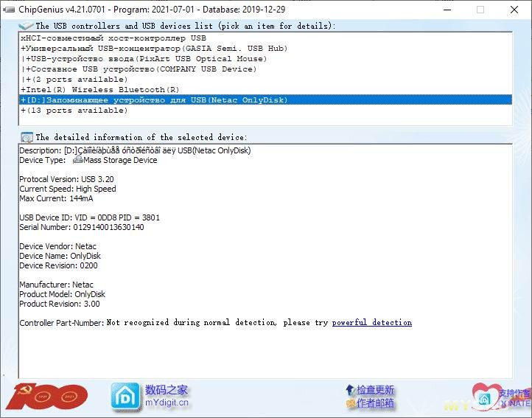Select the (13 ports available) row
The height and width of the screenshot is (418, 532).
265,111
